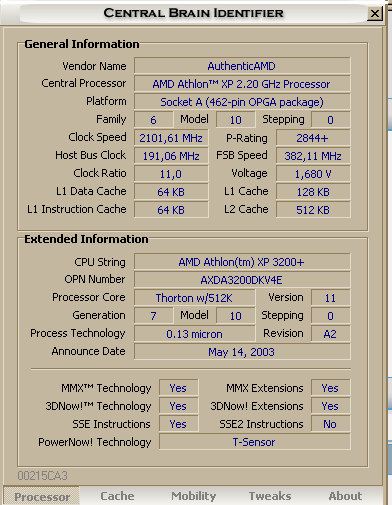Viewport: 392px width, 505px height.
Task: Open the Mobility tab
Action: (194, 496)
